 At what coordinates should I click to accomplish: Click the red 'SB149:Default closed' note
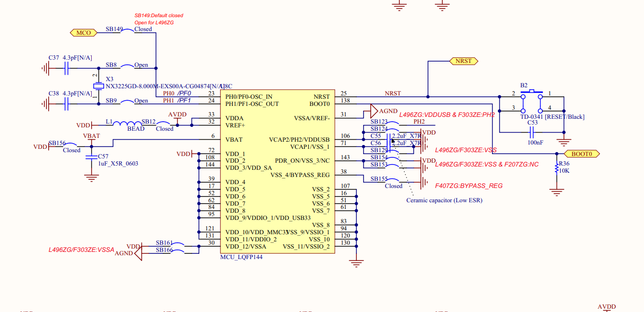pyautogui.click(x=159, y=15)
